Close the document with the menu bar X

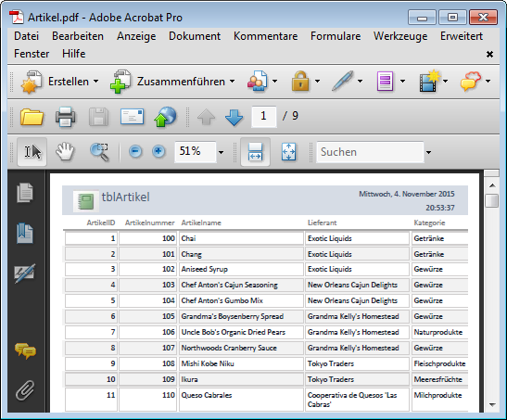pos(490,54)
